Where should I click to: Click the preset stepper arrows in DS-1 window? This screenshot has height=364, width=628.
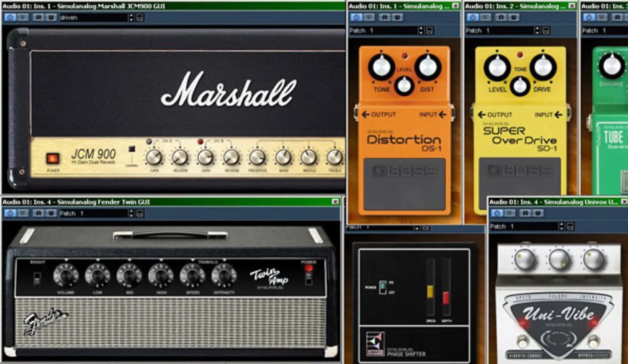click(421, 31)
